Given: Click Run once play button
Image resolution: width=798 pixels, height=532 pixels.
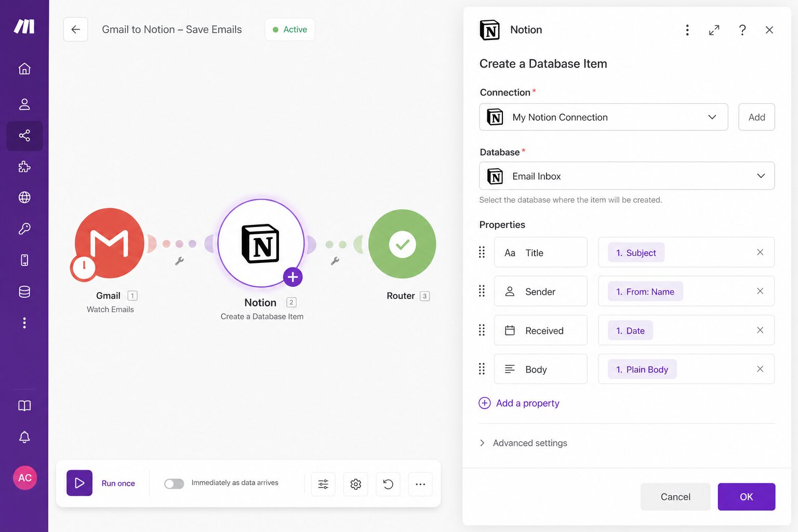Looking at the screenshot, I should tap(79, 483).
